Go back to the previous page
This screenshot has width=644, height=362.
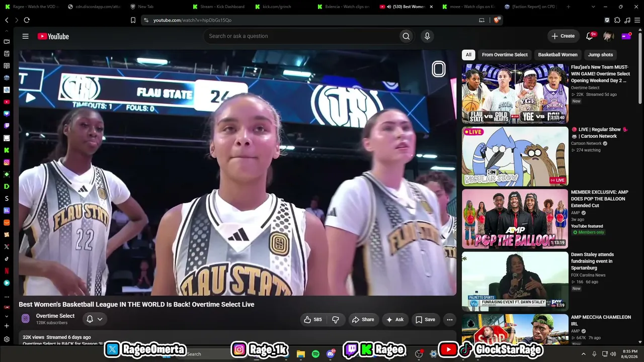[7, 20]
